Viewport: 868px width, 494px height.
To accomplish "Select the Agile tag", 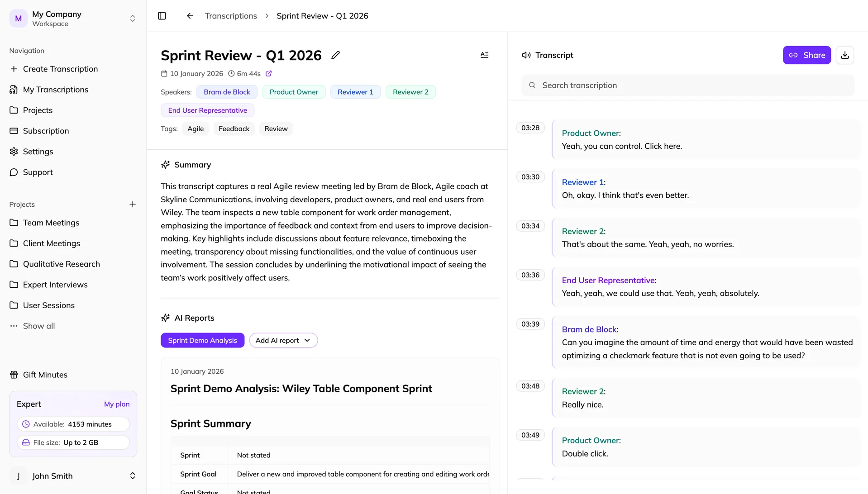I will pos(195,128).
